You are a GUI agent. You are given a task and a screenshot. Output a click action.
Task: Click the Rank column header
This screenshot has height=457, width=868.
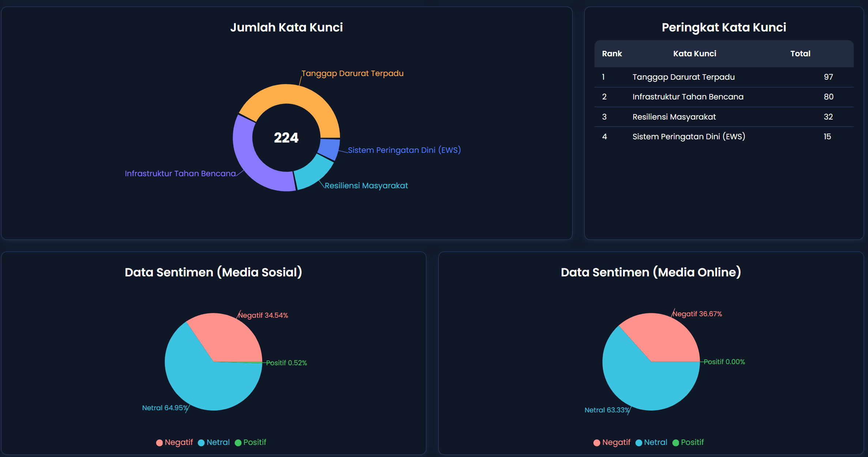click(612, 54)
